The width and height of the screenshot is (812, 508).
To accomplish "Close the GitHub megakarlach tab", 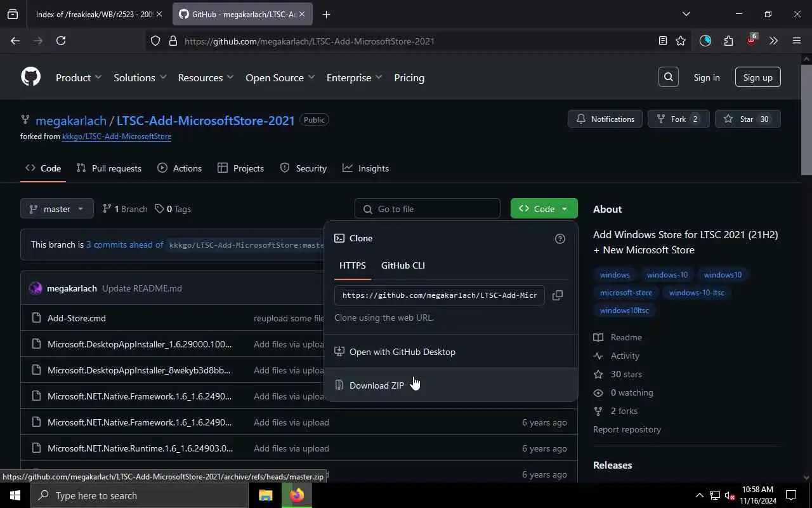I will click(303, 14).
